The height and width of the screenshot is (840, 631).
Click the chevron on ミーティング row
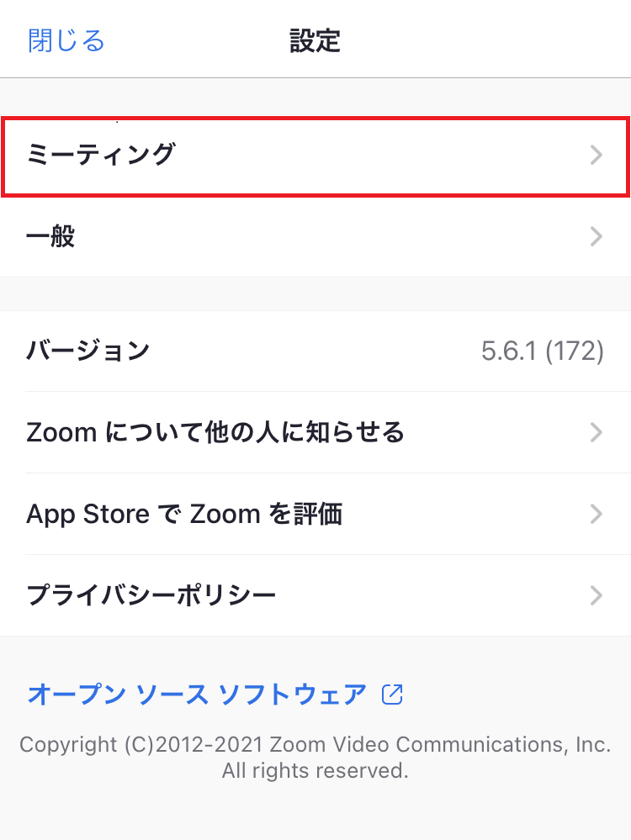click(x=596, y=156)
